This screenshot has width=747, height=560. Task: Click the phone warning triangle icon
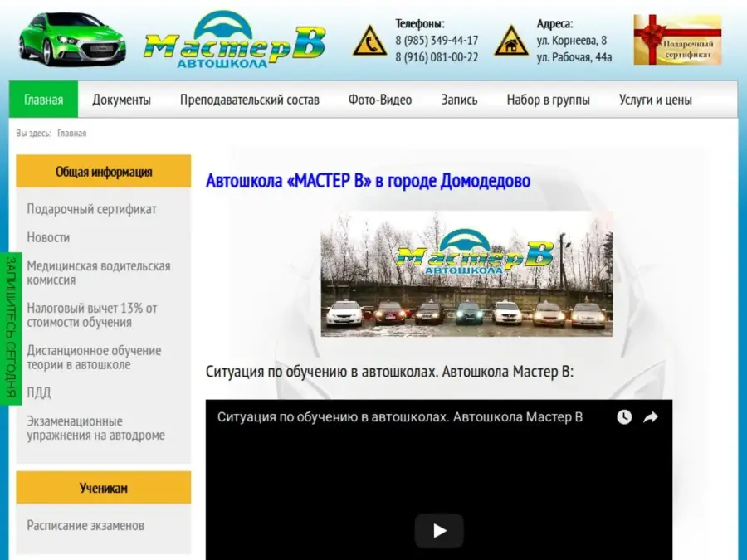click(x=369, y=41)
